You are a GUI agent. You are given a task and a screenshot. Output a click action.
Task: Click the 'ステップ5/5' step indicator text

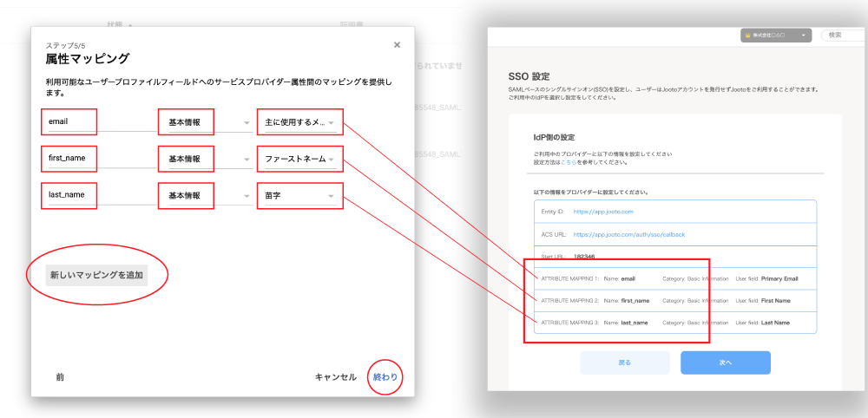[x=65, y=46]
